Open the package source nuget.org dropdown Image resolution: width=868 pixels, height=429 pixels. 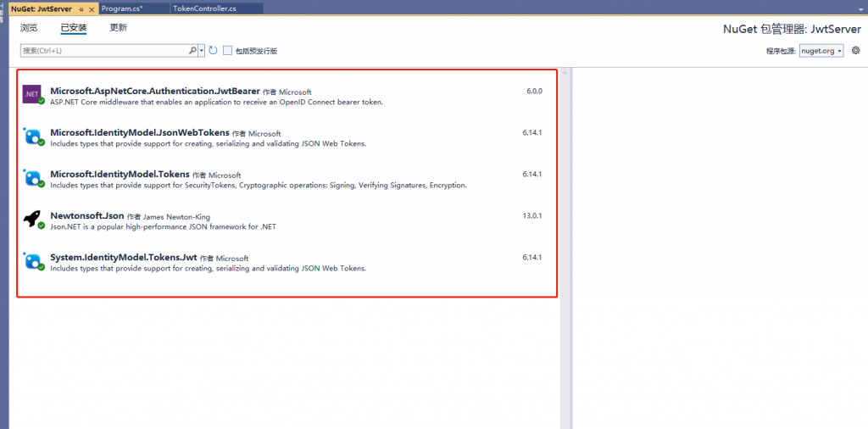[x=821, y=50]
